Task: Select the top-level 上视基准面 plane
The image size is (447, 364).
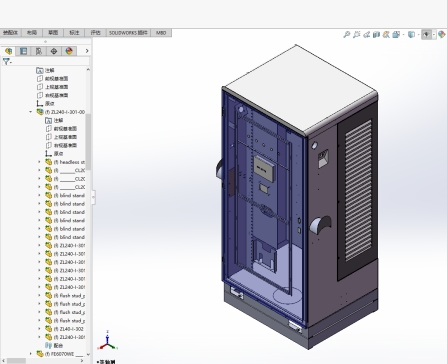Action: click(x=52, y=87)
